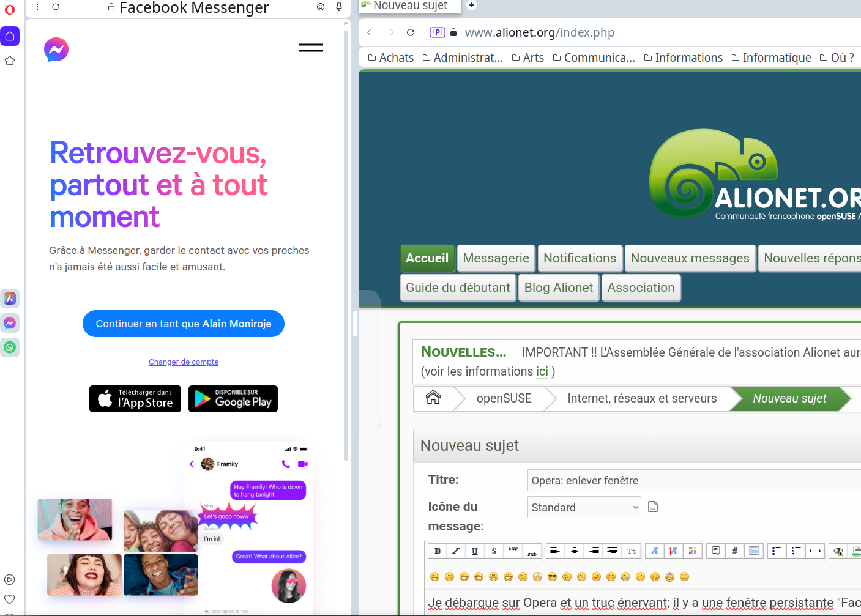This screenshot has height=616, width=861.
Task: Click the Messenger logo in the panel
Action: (x=56, y=50)
